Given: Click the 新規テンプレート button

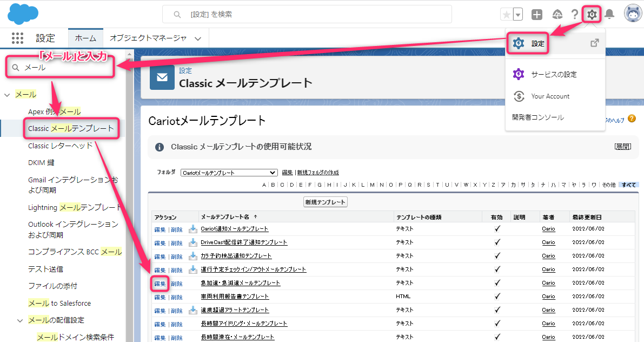Looking at the screenshot, I should tap(326, 202).
